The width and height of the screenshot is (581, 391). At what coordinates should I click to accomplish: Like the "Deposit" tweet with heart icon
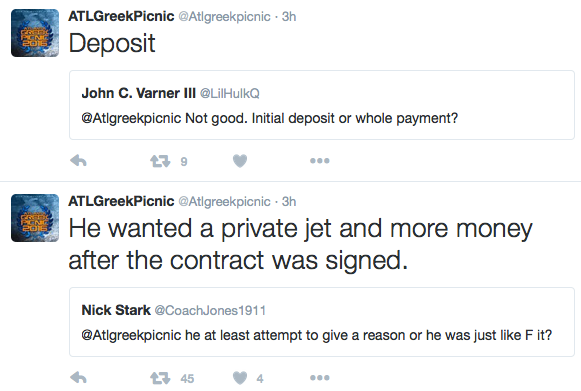(240, 161)
